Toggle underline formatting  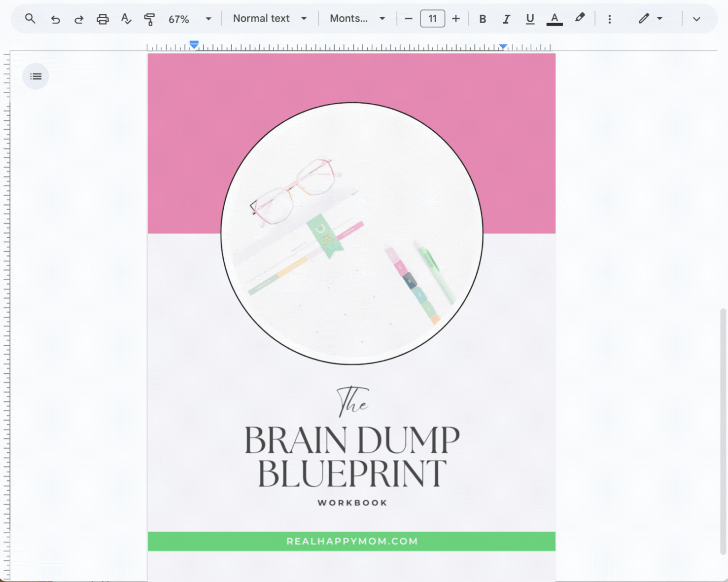[530, 19]
